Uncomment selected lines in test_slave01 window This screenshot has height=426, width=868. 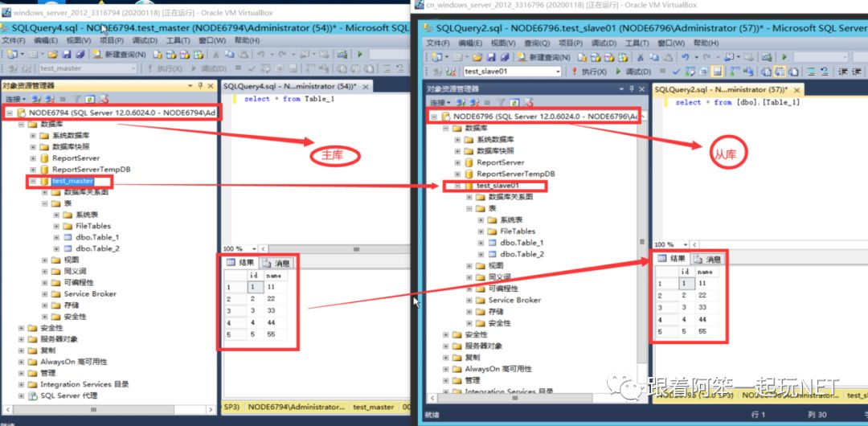coord(824,72)
